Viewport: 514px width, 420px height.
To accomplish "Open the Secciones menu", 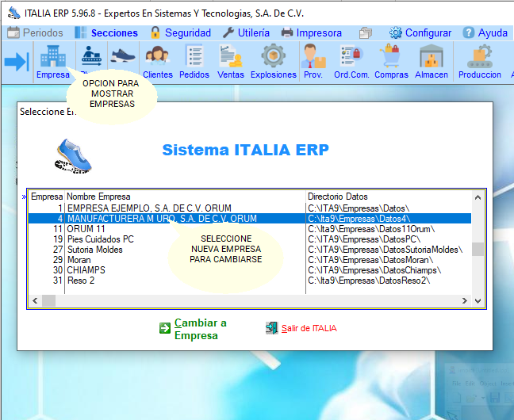I will pos(106,32).
